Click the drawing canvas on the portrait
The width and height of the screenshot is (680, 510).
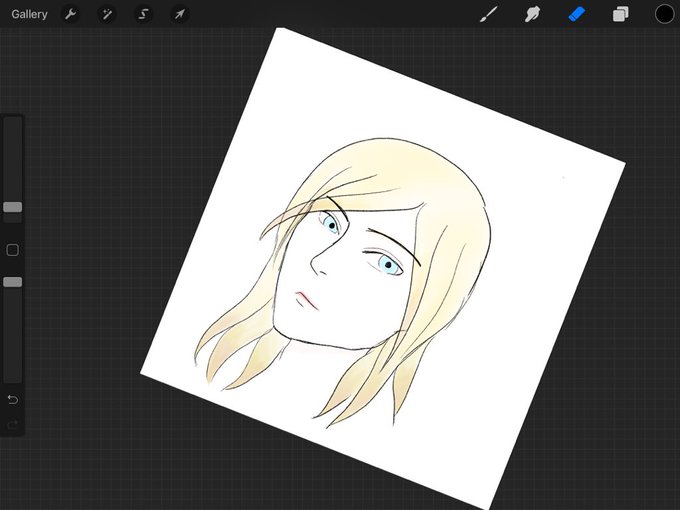(382, 269)
